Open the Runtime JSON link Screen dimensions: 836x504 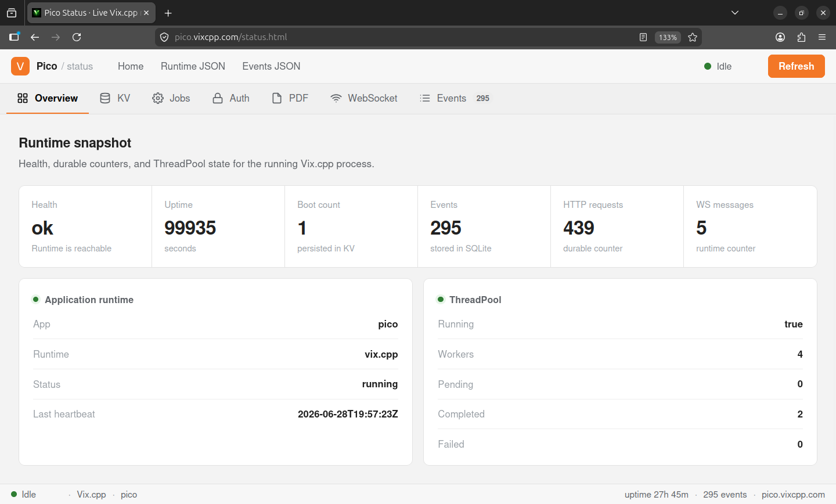[x=193, y=66]
